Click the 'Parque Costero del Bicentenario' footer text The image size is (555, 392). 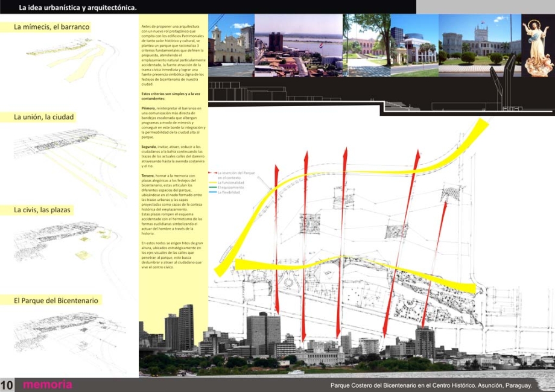(431, 385)
